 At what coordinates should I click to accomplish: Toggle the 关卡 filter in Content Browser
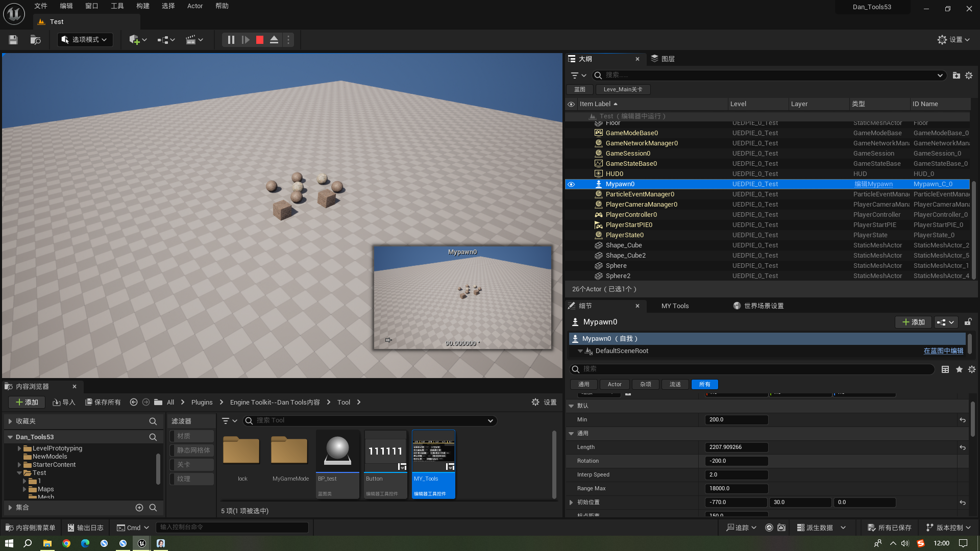click(x=192, y=465)
